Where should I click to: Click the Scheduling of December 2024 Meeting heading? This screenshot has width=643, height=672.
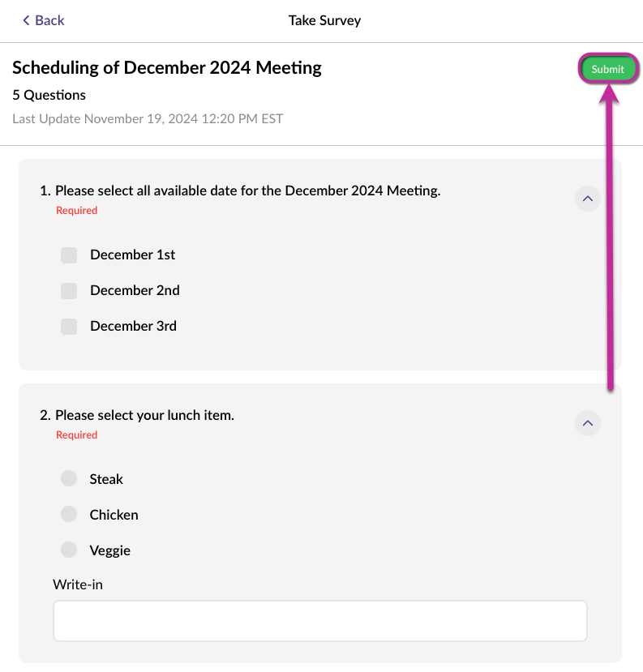(167, 68)
